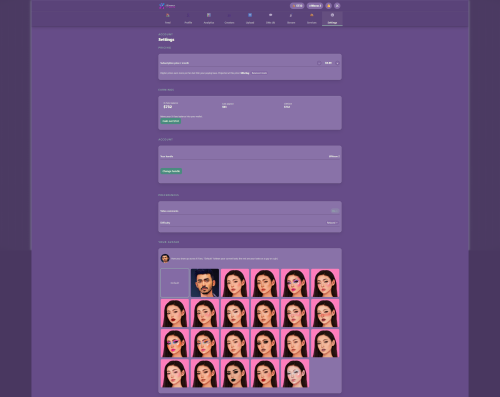Click the coin balance pill in header
The image size is (500, 397).
pyautogui.click(x=297, y=6)
